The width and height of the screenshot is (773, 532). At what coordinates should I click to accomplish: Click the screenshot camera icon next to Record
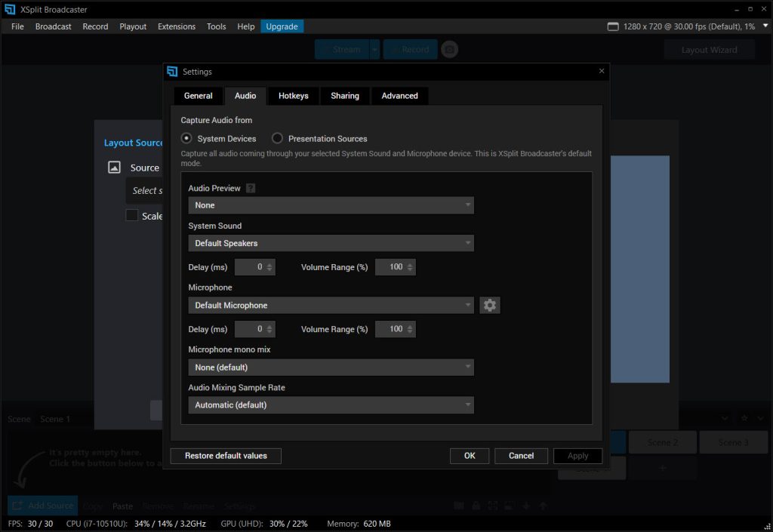[449, 49]
